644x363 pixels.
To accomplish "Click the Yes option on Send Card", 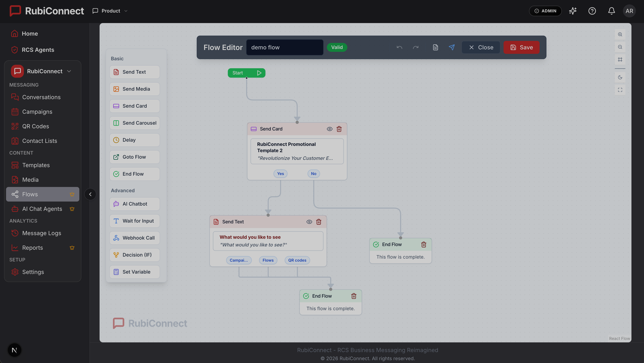I will click(280, 173).
